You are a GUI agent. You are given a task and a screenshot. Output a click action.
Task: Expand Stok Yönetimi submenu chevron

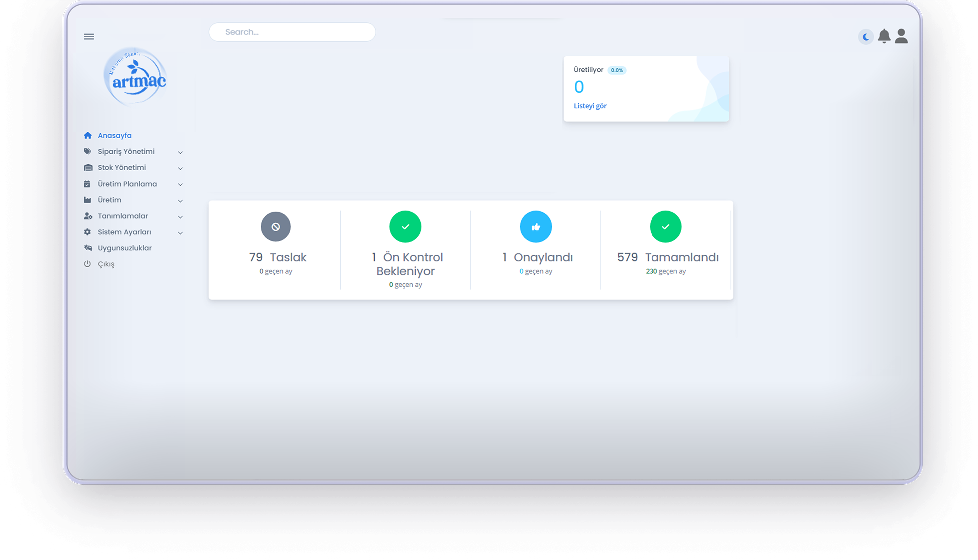[x=180, y=168]
